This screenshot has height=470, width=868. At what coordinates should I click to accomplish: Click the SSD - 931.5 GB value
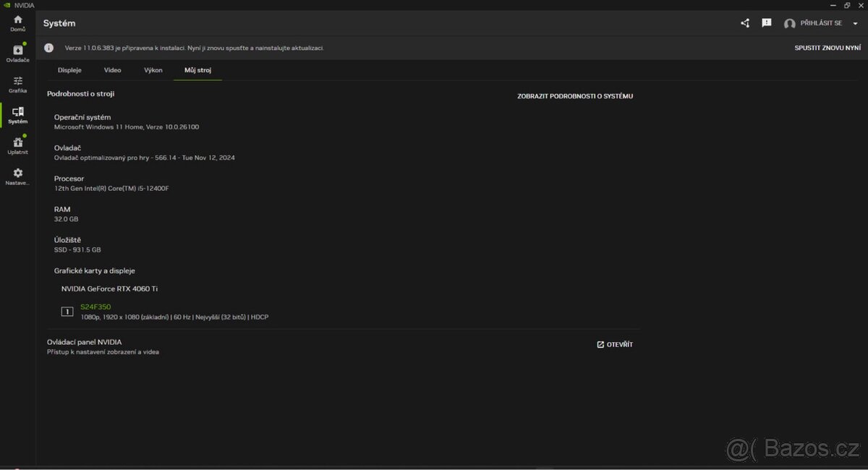[77, 249]
